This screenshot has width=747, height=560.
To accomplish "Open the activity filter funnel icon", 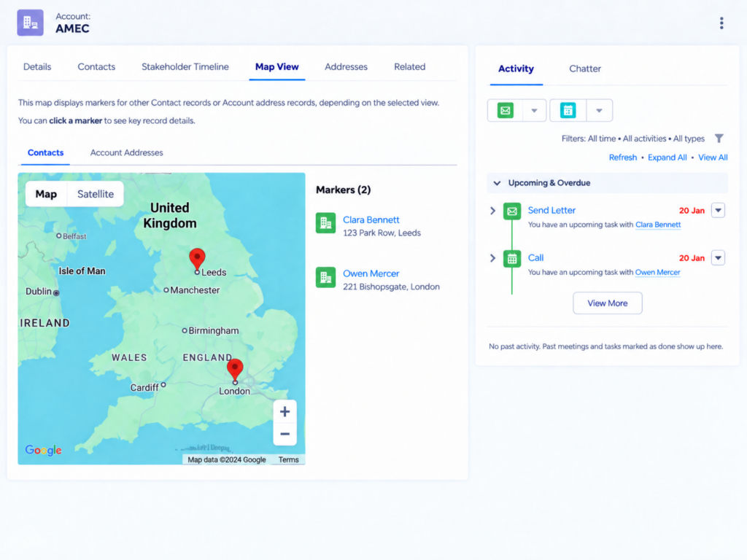I will [x=719, y=139].
